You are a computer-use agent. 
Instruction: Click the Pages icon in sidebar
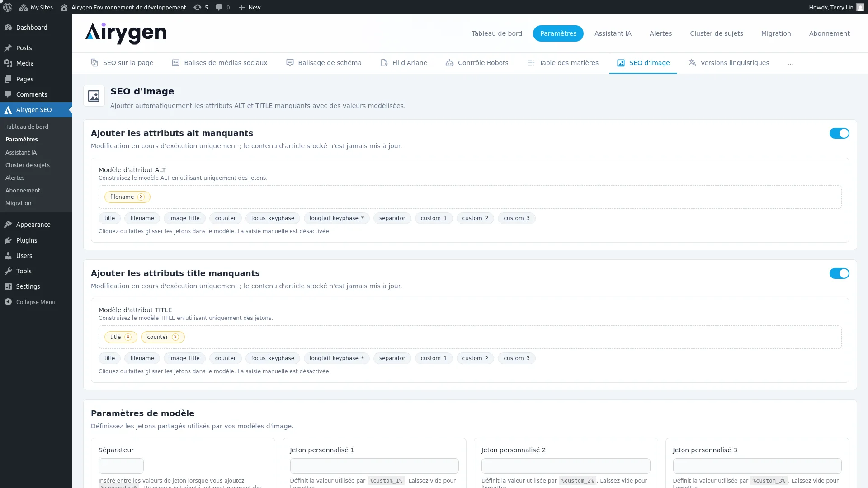(x=8, y=79)
